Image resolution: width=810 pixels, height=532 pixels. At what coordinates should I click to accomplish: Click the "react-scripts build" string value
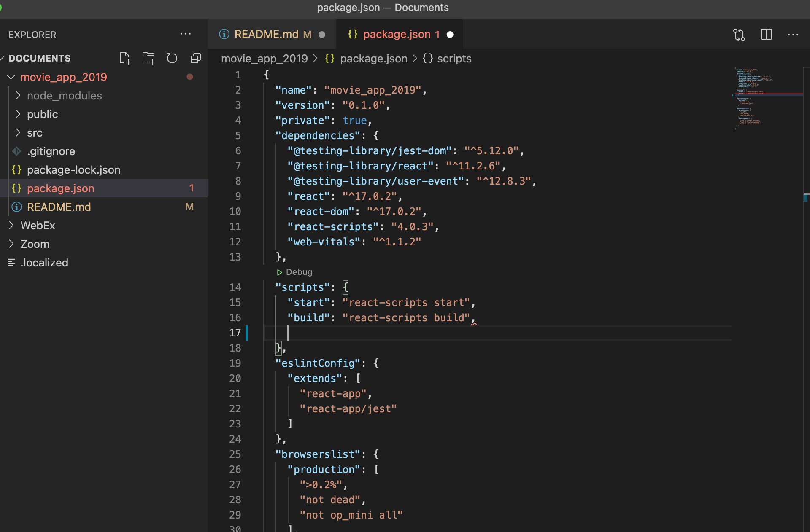(x=406, y=317)
